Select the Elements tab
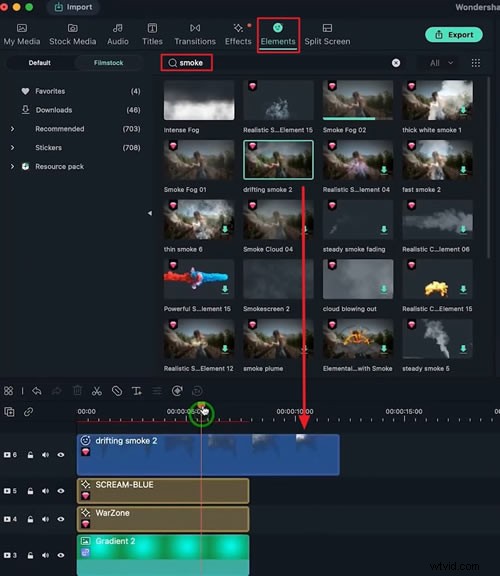 point(278,35)
